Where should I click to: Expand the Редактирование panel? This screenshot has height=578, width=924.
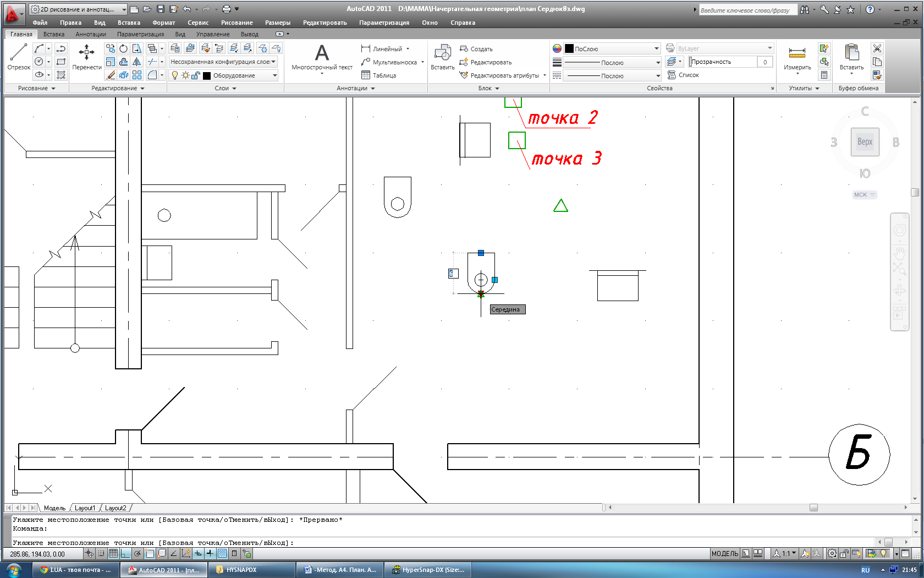pyautogui.click(x=118, y=88)
